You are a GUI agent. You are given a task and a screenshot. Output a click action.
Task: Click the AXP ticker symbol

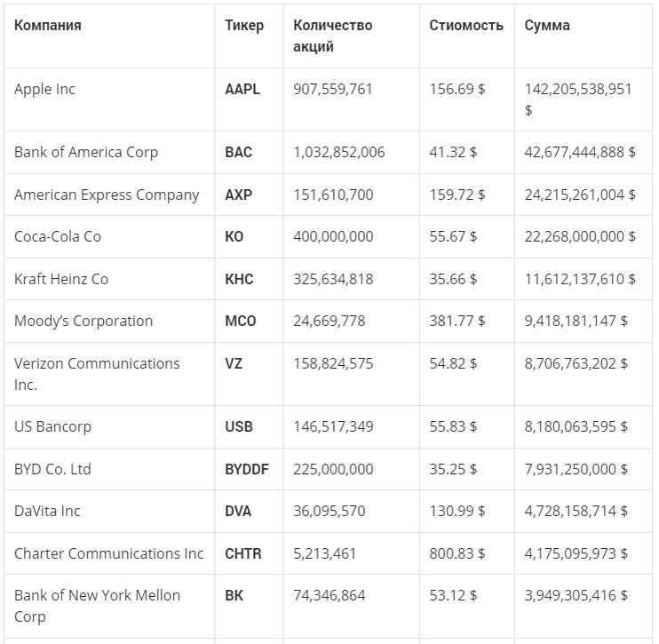(239, 195)
